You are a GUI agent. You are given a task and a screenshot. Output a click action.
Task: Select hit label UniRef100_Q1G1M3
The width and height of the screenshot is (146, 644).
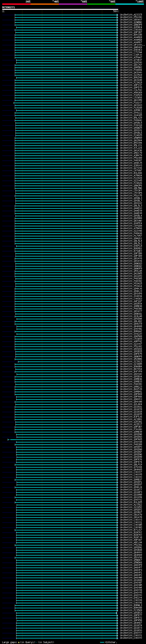click(131, 276)
